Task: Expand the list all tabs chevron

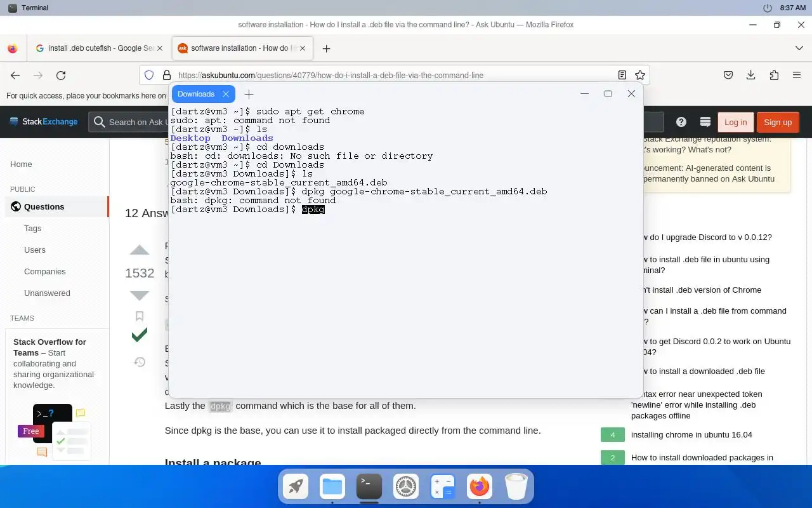Action: 799,48
